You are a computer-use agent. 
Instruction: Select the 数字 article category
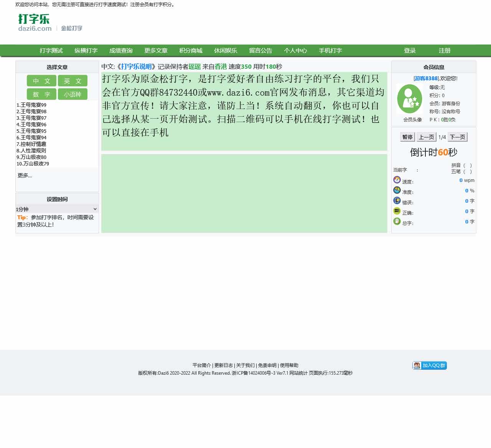[41, 94]
